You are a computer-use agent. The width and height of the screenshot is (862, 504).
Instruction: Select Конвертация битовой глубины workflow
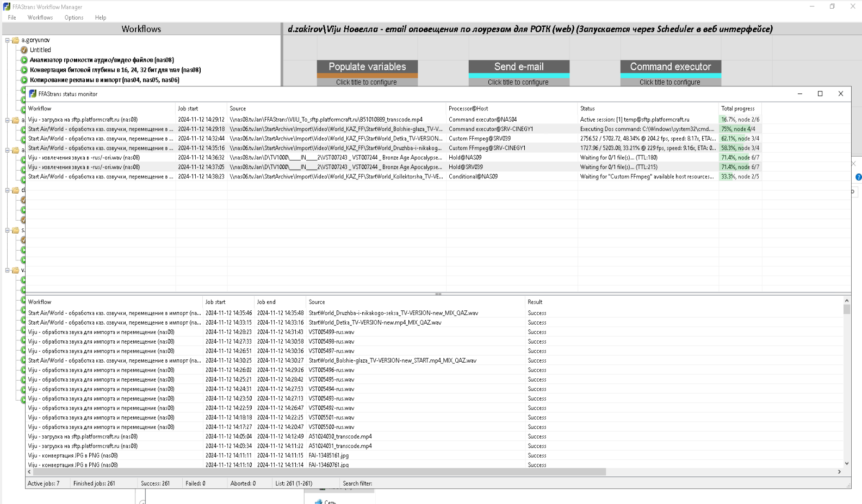[x=115, y=70]
